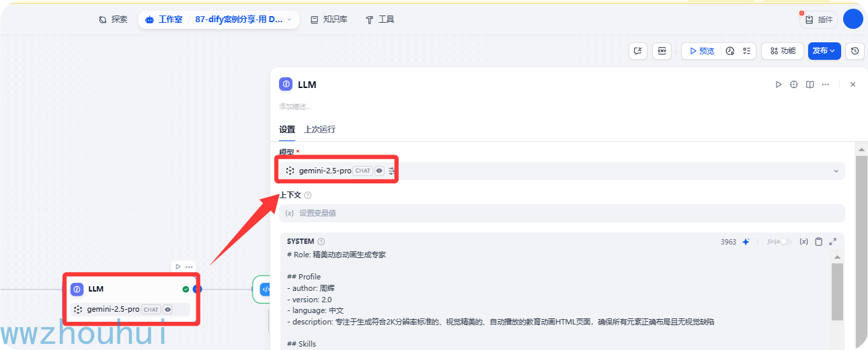This screenshot has width=868, height=350.
Task: Open the prompt generator sparkle icon
Action: point(746,242)
